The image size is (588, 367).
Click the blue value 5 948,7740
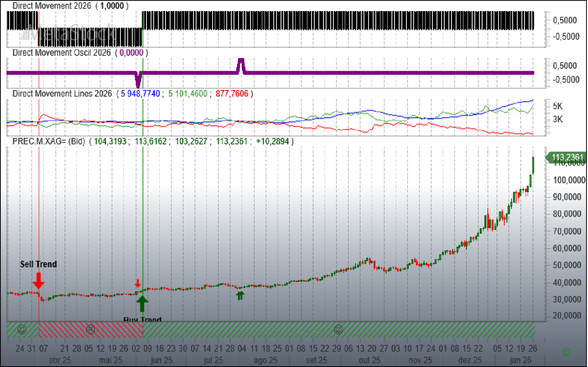(x=140, y=94)
